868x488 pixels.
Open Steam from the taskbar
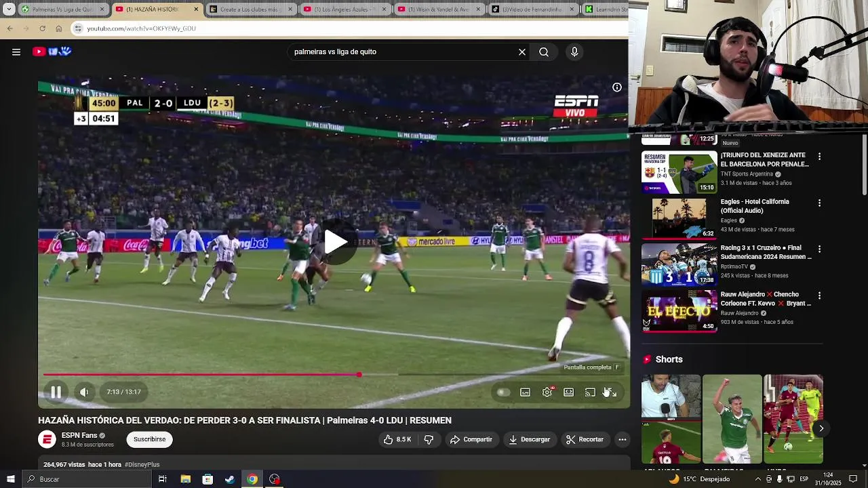(230, 479)
